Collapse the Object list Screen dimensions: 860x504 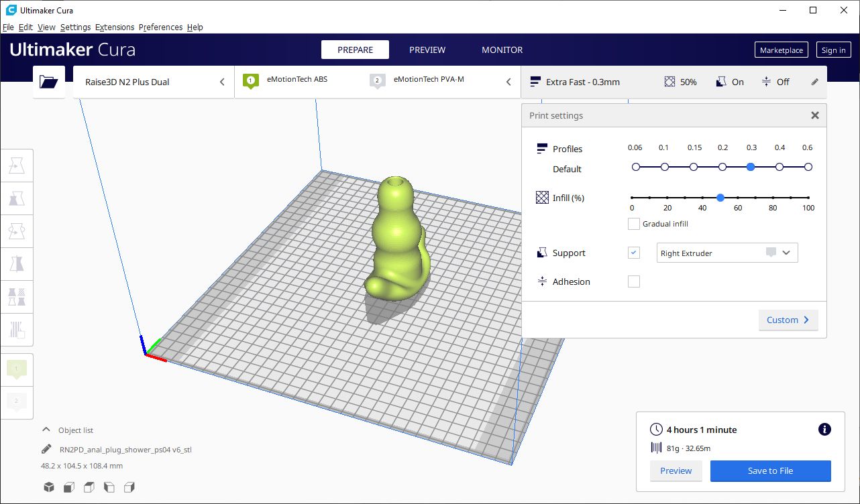coord(46,430)
